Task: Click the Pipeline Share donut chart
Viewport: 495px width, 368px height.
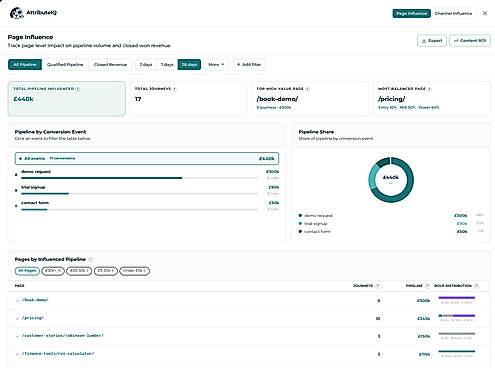Action: (391, 180)
